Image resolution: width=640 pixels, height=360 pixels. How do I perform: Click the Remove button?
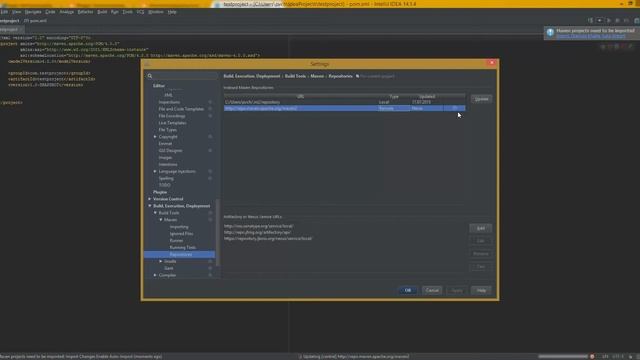pyautogui.click(x=481, y=254)
